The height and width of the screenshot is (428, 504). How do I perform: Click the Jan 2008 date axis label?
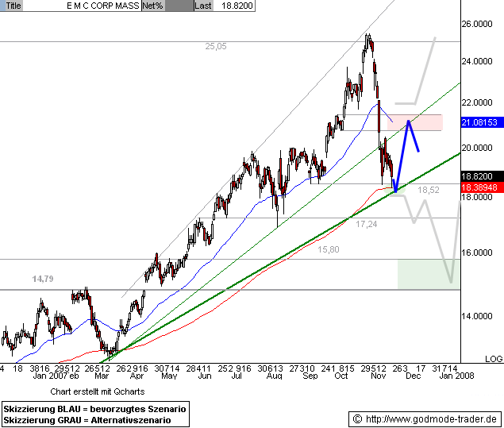click(x=456, y=376)
